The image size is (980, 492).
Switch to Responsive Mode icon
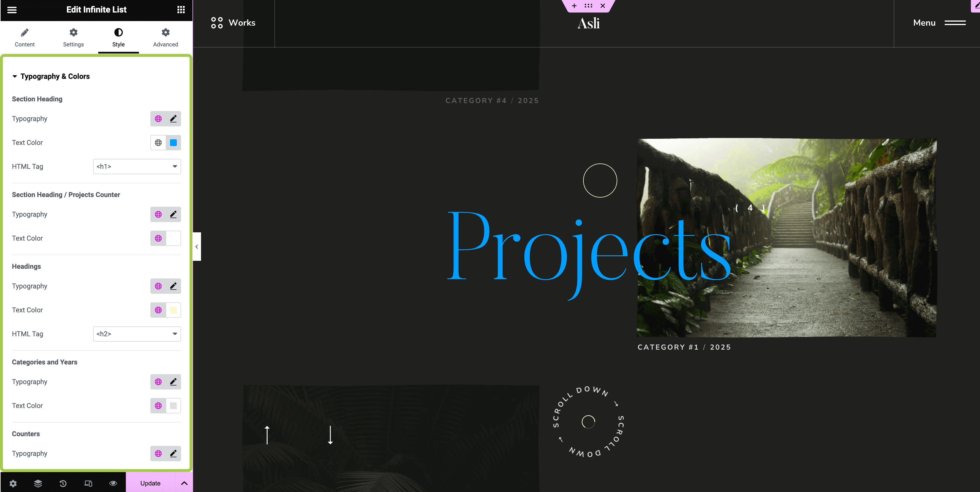coord(88,483)
